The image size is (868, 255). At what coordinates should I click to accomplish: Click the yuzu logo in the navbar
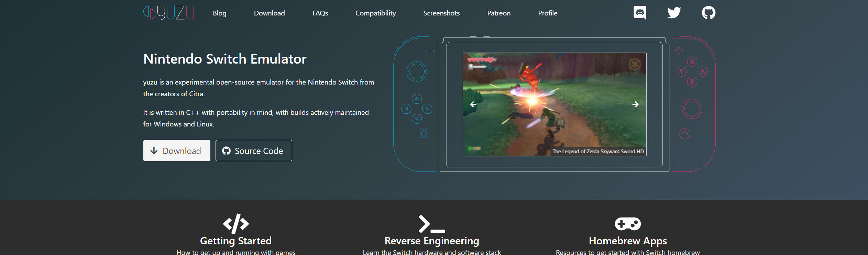[169, 13]
